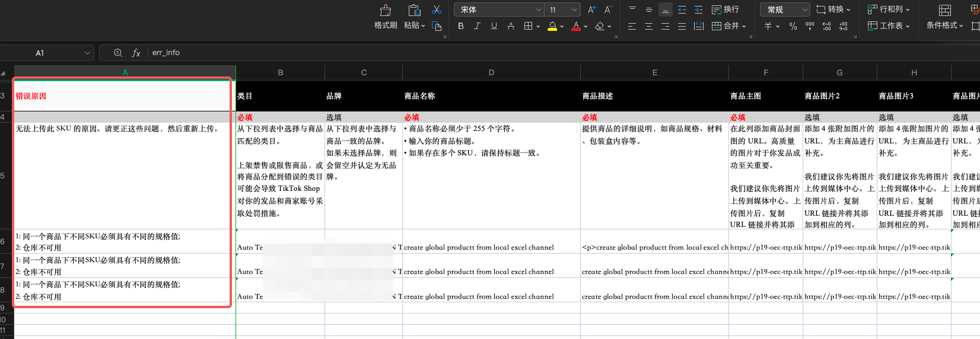Open the 宋体 font name dropdown

[x=538, y=9]
